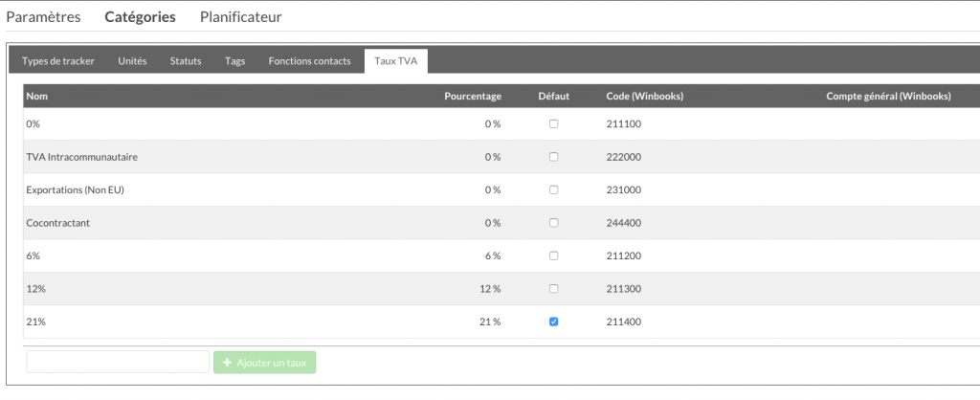Open the Fonctions contacts tab

pyautogui.click(x=309, y=61)
